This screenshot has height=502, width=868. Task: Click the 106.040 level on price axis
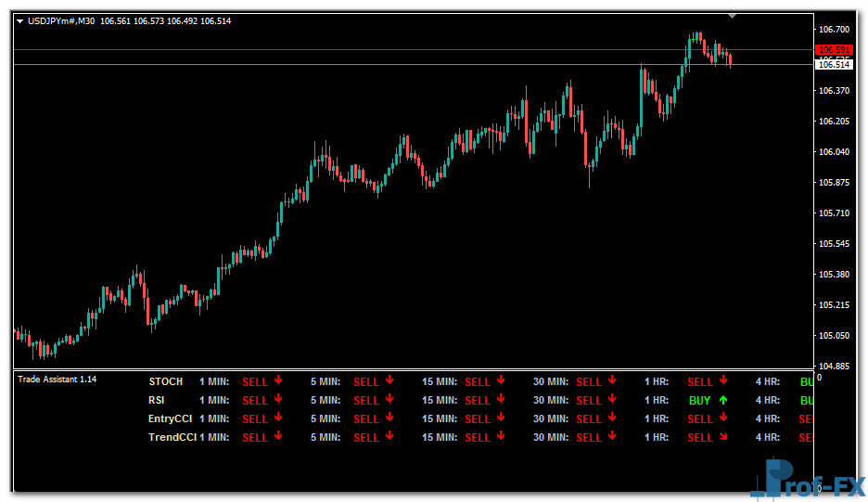(x=835, y=152)
